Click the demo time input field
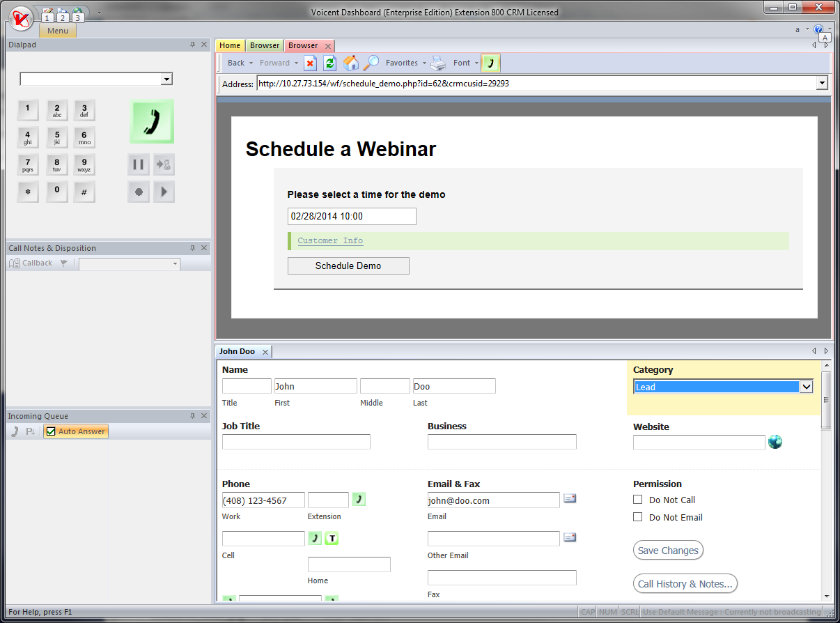This screenshot has height=623, width=840. pos(352,216)
